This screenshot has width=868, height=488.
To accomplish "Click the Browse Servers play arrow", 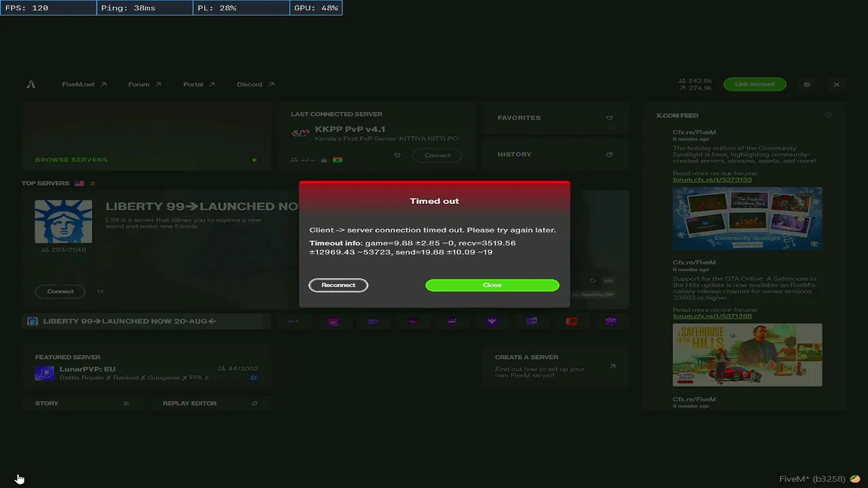I will pos(255,160).
